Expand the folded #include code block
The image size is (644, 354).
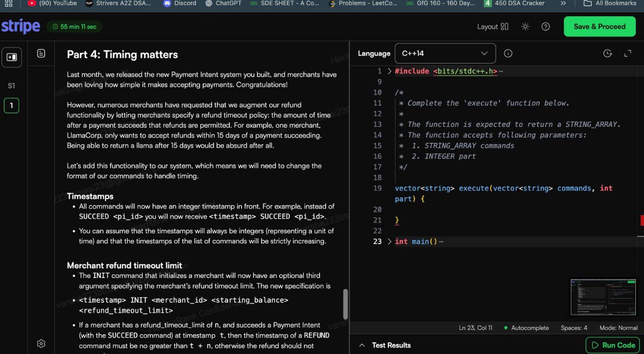pos(389,72)
